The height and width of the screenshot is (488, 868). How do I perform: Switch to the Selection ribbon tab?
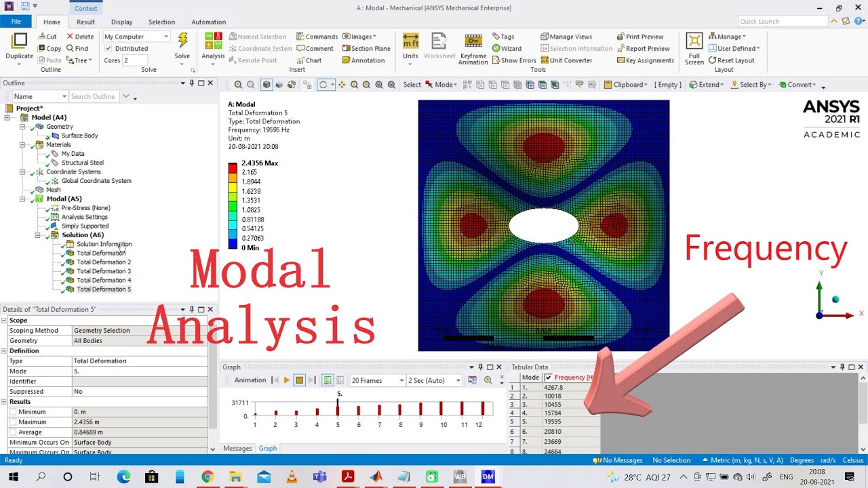click(161, 22)
